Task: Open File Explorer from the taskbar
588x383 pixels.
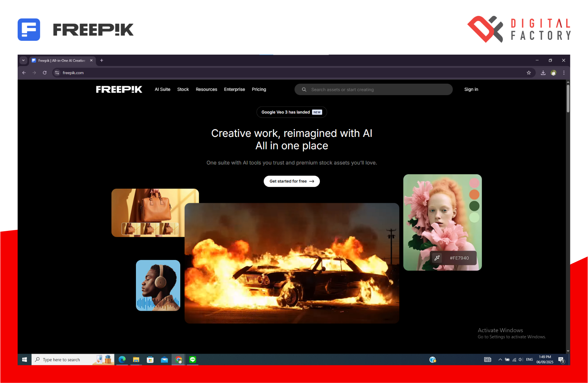Action: (x=136, y=359)
